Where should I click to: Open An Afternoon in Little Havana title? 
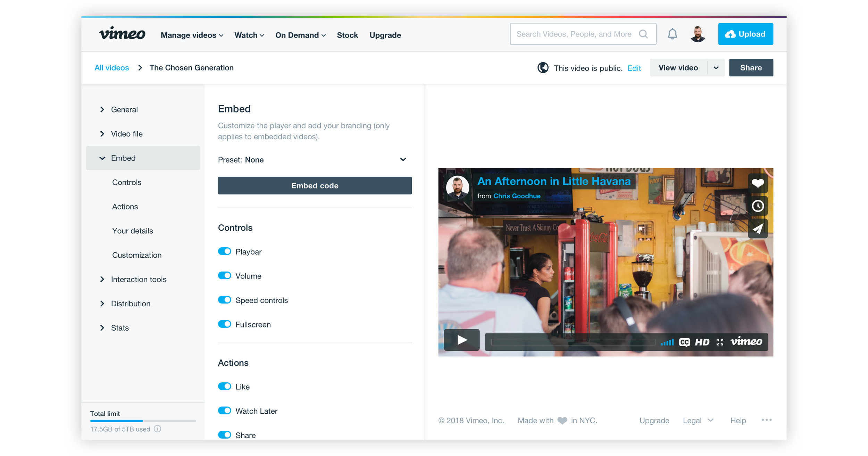pyautogui.click(x=553, y=181)
